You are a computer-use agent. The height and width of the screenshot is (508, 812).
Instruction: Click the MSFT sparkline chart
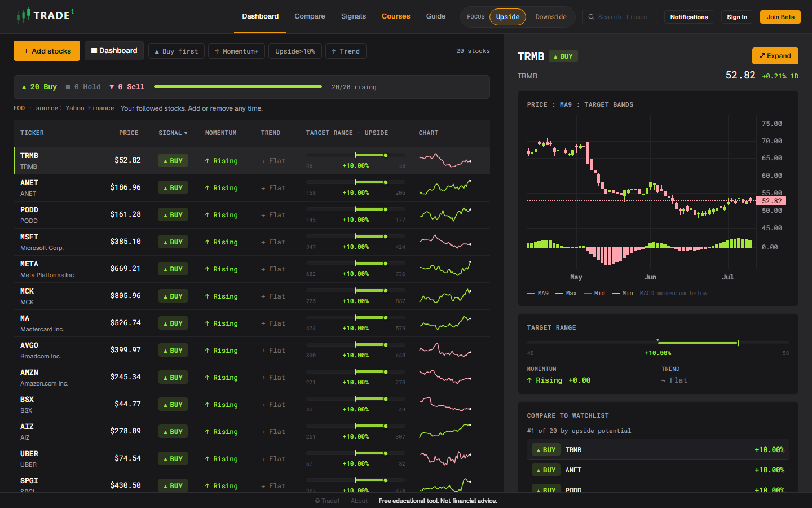445,242
